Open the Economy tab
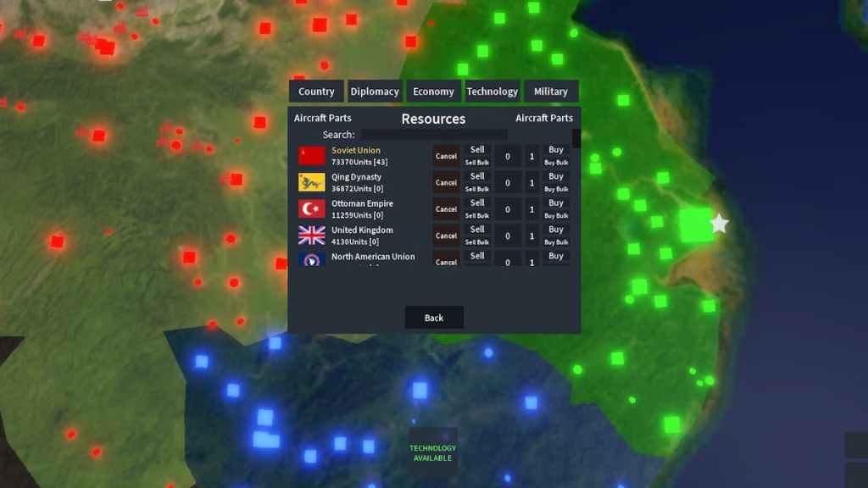The height and width of the screenshot is (488, 868). point(433,91)
